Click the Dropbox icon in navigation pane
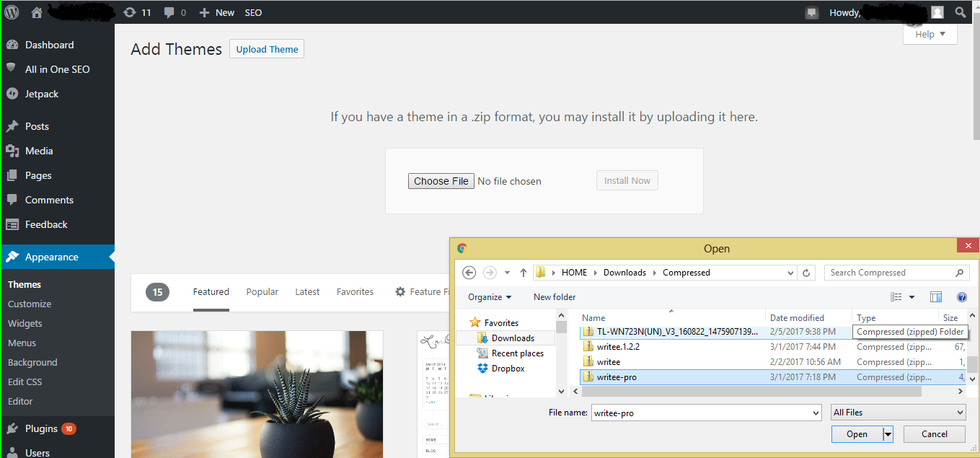Image resolution: width=980 pixels, height=458 pixels. click(483, 369)
